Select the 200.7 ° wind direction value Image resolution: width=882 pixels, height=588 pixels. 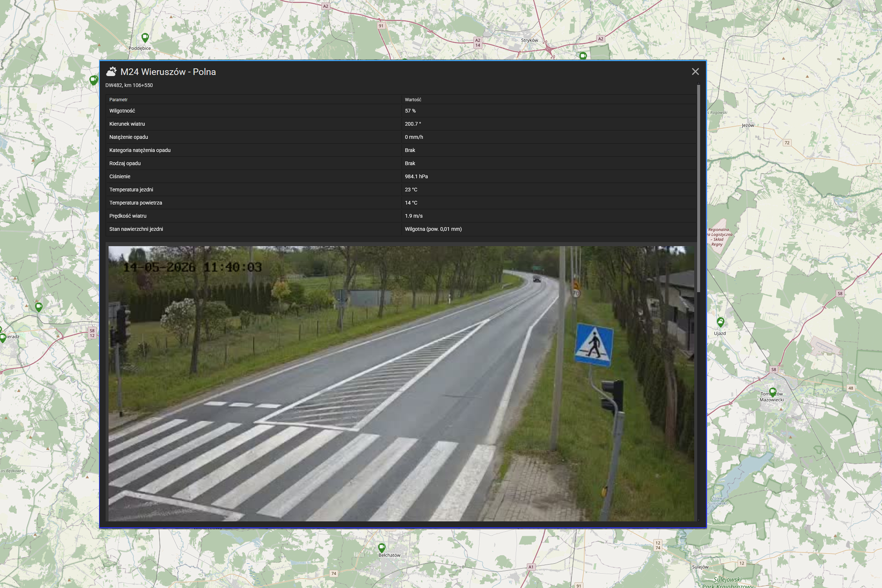click(413, 124)
